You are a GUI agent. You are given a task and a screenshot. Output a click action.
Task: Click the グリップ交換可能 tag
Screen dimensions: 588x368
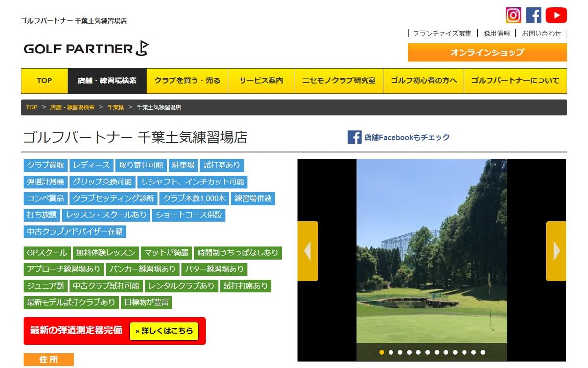click(x=102, y=182)
